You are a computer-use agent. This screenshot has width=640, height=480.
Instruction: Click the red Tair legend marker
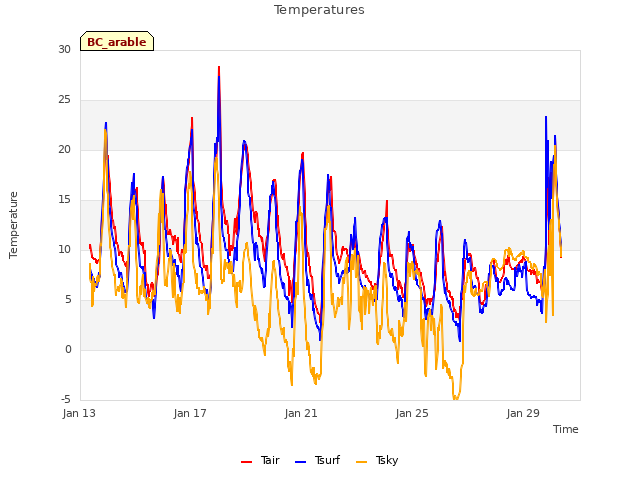pos(247,462)
